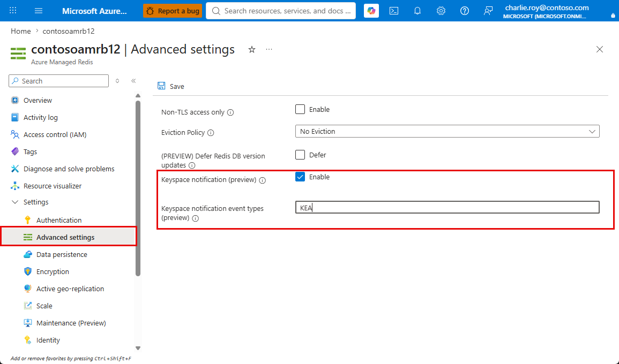Viewport: 619px width, 364px height.
Task: Click sidebar scrollbar down arrow
Action: pos(138,348)
